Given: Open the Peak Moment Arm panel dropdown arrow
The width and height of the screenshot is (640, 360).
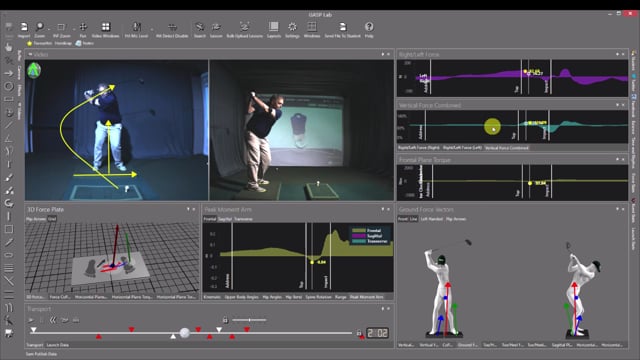Looking at the screenshot, I should [x=383, y=209].
